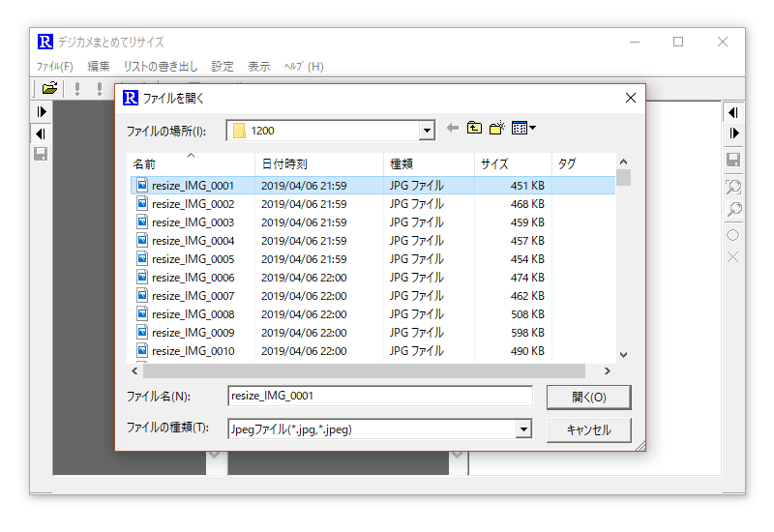Open the ヘルプ(H) menu

tap(304, 66)
